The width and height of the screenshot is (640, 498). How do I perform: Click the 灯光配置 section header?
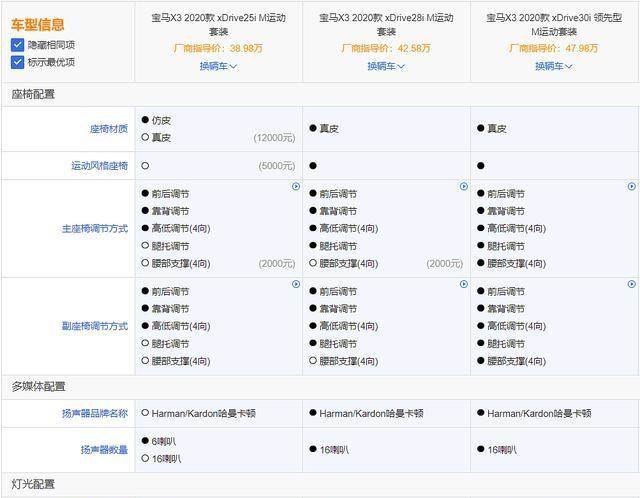tap(33, 484)
